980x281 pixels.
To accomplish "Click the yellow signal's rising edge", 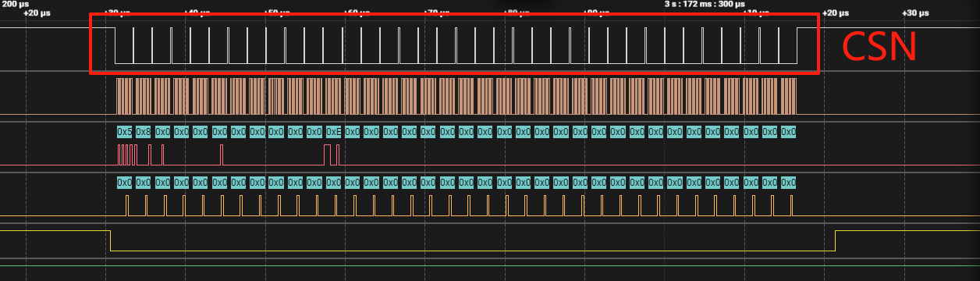I will pyautogui.click(x=836, y=240).
